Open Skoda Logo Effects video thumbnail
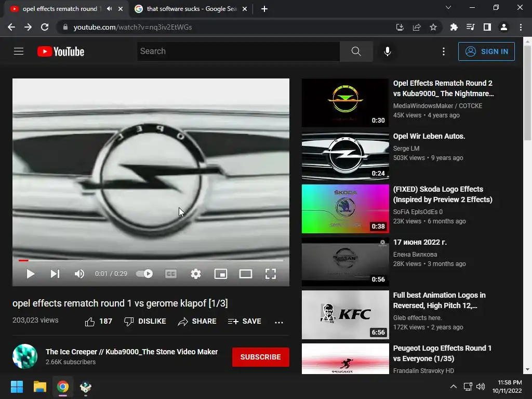Image resolution: width=532 pixels, height=399 pixels. tap(345, 209)
